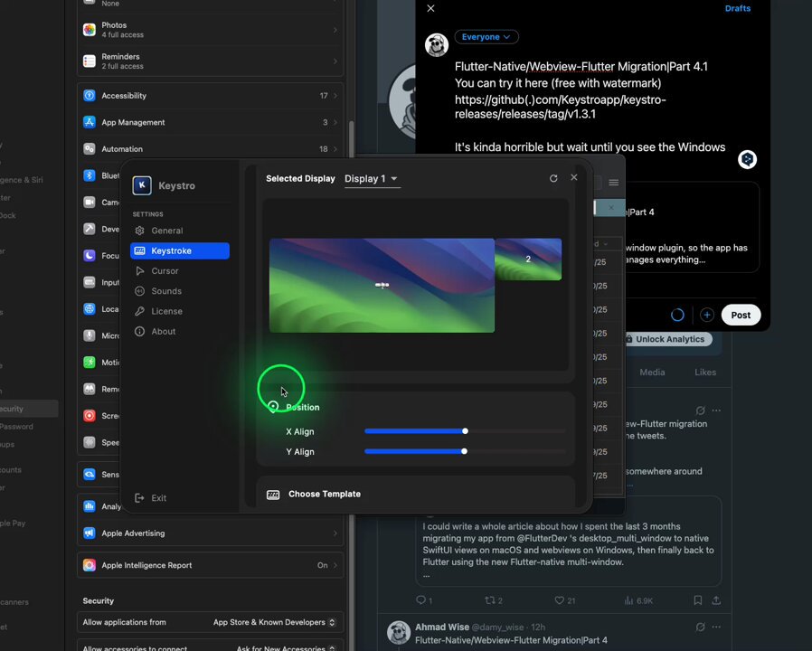Click the Keystro app logo icon
This screenshot has width=812, height=651.
(x=142, y=185)
